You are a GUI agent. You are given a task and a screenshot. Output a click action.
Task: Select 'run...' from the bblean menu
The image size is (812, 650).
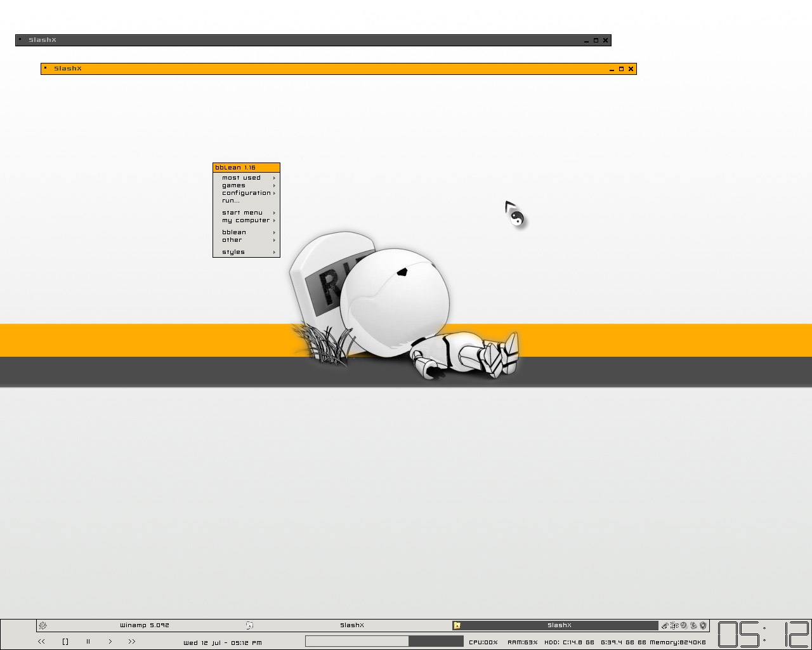pos(231,201)
